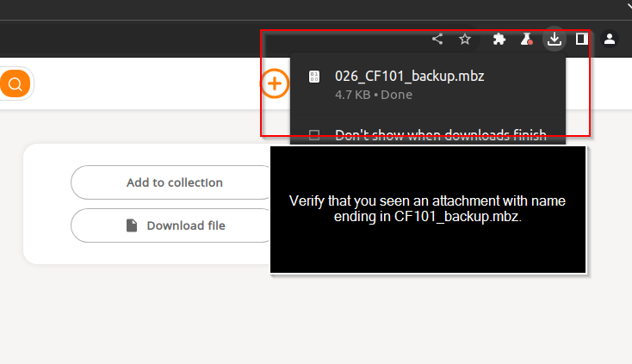
Task: Open the user profile avatar
Action: [610, 39]
